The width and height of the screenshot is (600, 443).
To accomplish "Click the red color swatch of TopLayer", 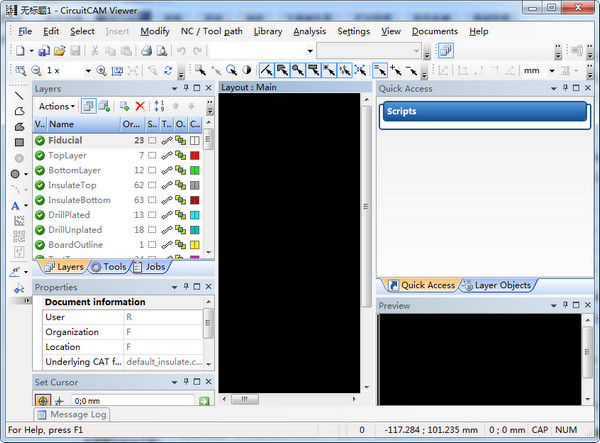I will [x=195, y=157].
